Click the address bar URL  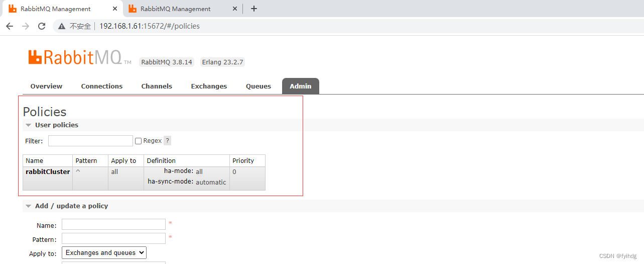point(150,26)
